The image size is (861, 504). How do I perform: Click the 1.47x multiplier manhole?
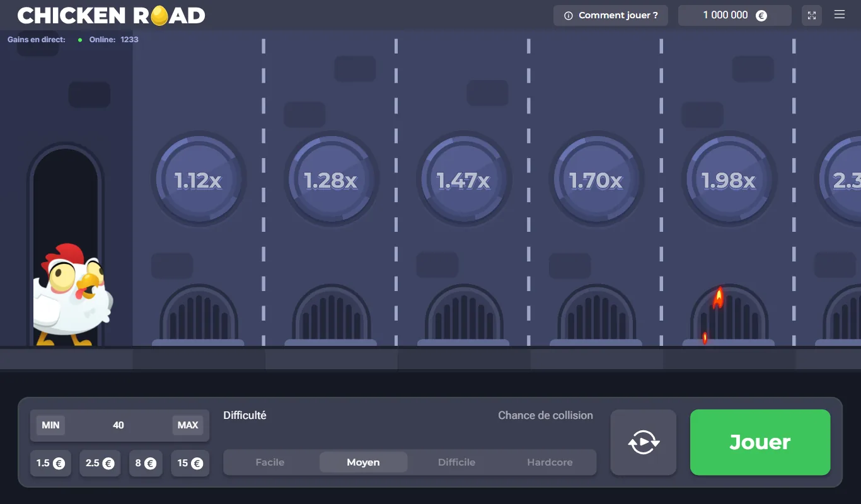pos(463,180)
